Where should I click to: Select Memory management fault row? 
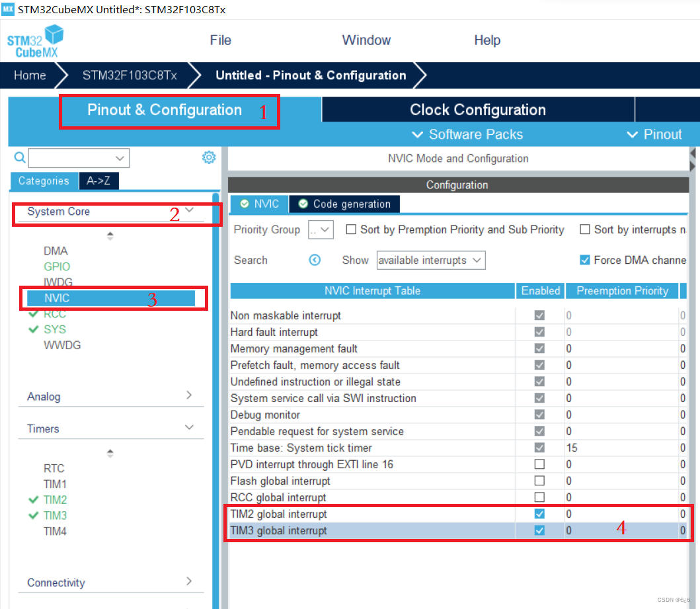(458, 348)
